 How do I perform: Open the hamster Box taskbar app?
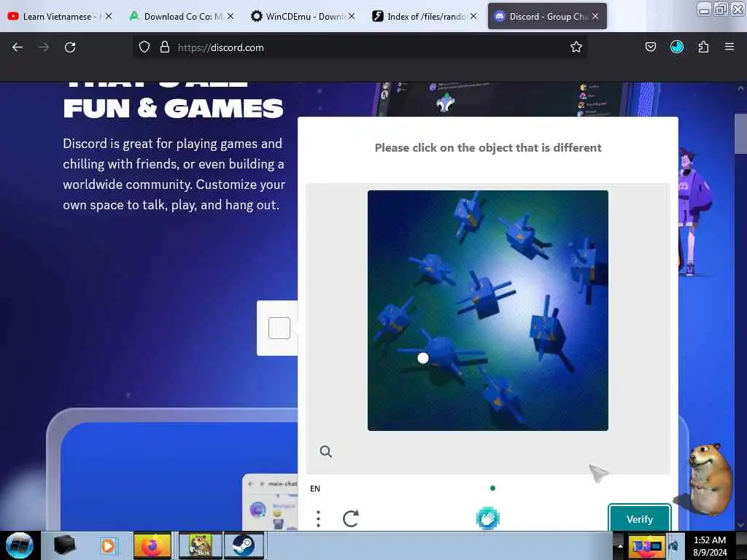pos(200,545)
